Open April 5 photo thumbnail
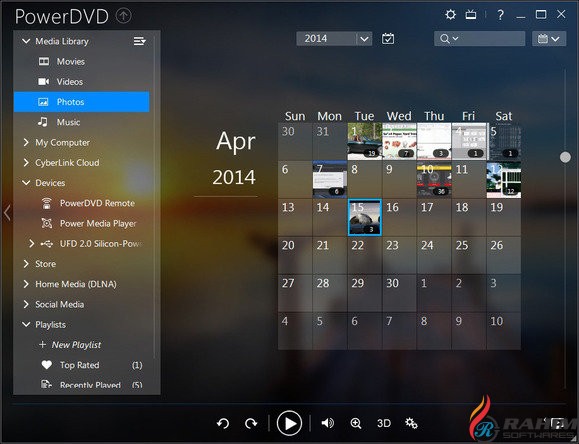This screenshot has height=444, width=579. tap(504, 141)
